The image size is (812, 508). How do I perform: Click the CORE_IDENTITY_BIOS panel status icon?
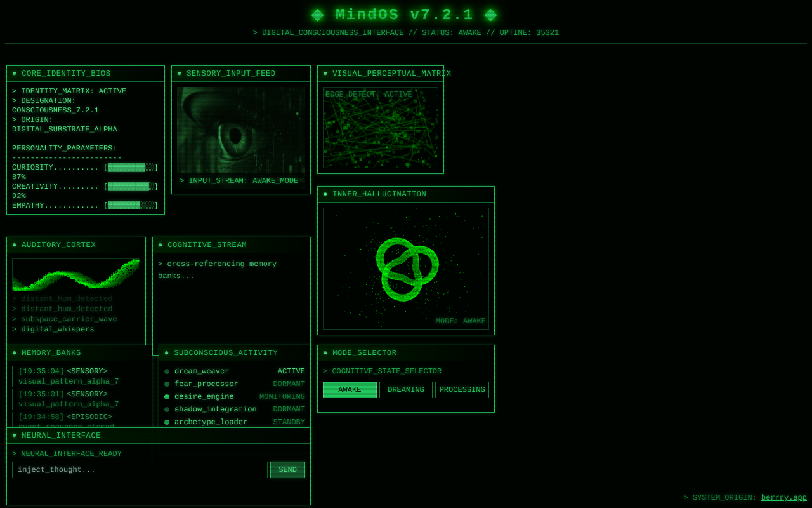14,73
